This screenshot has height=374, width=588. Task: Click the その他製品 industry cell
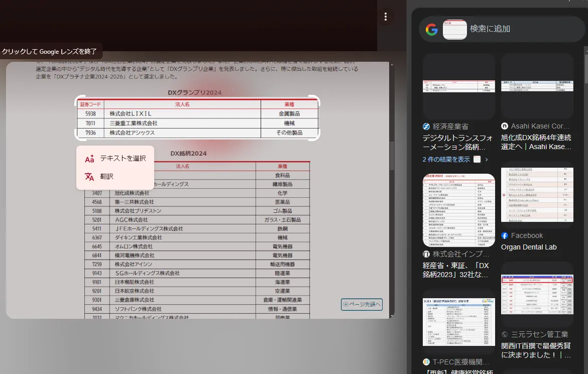(x=289, y=133)
